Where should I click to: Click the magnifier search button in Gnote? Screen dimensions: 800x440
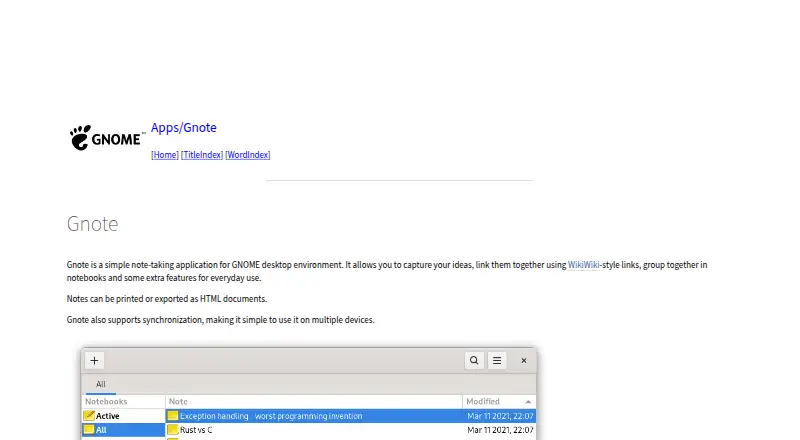pos(474,360)
